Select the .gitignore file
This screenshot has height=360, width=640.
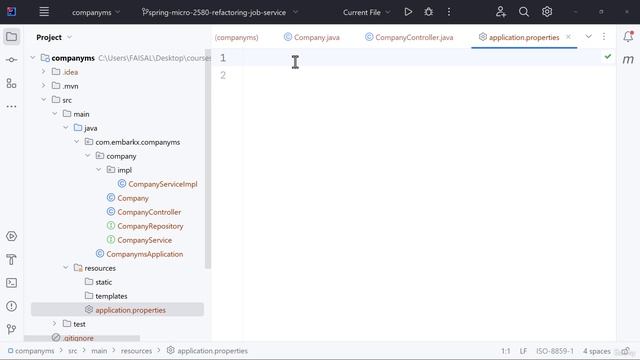click(x=78, y=338)
